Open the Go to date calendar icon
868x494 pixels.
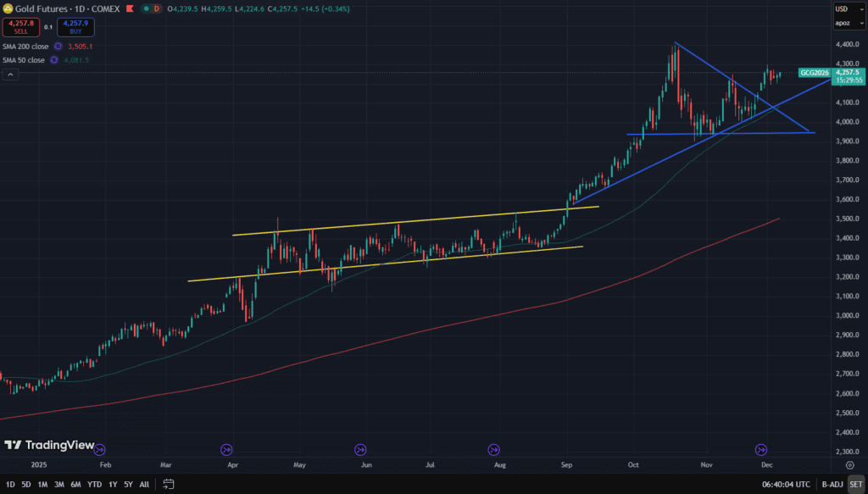[169, 484]
